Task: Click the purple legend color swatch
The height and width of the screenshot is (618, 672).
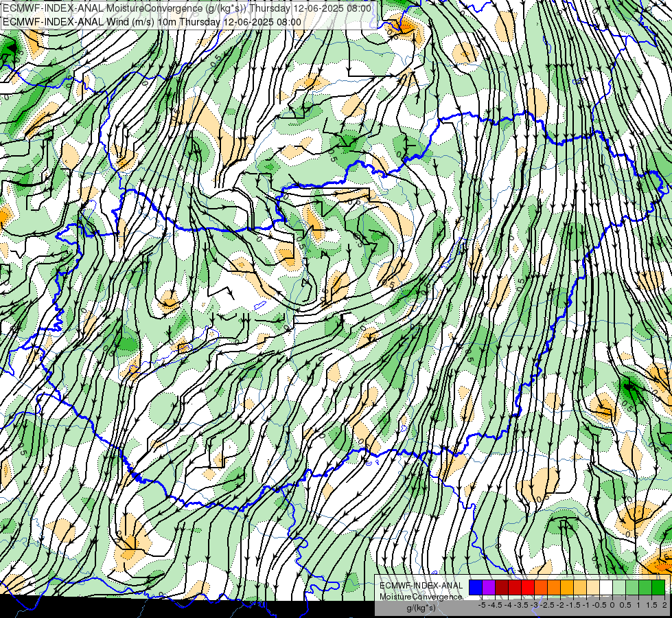Action: pos(489,587)
